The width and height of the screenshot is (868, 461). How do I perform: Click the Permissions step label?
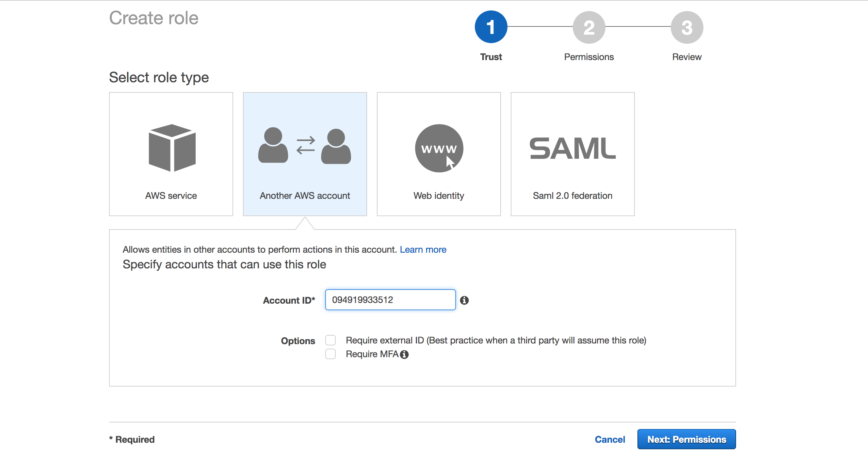point(589,57)
